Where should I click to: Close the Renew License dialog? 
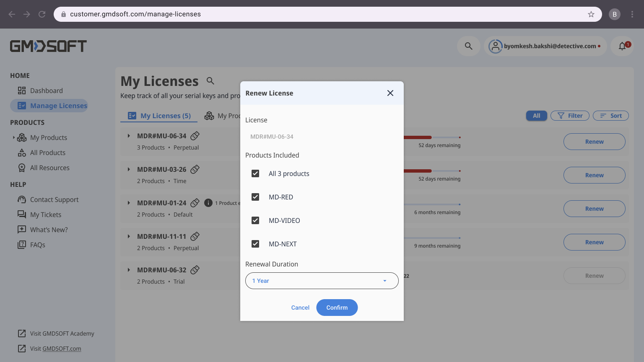(390, 93)
